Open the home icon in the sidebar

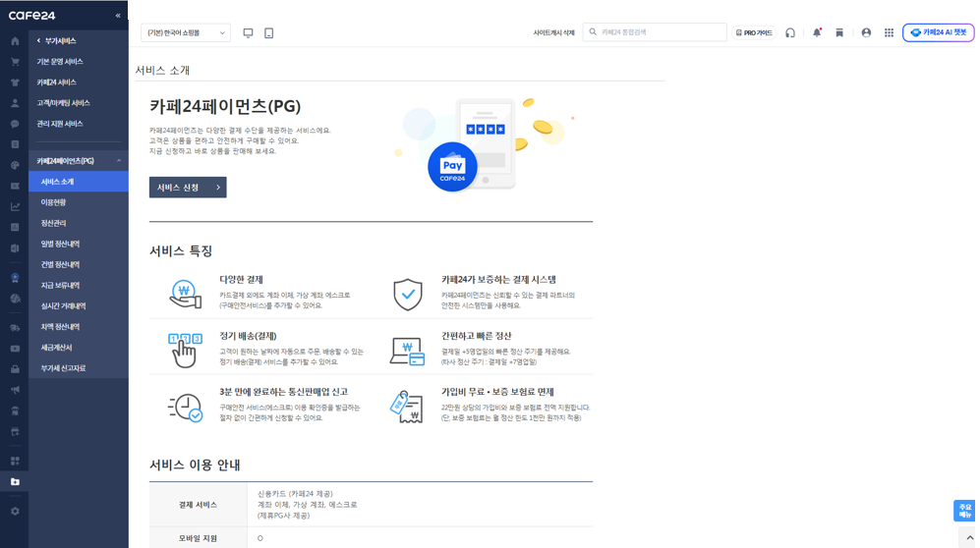pyautogui.click(x=15, y=41)
